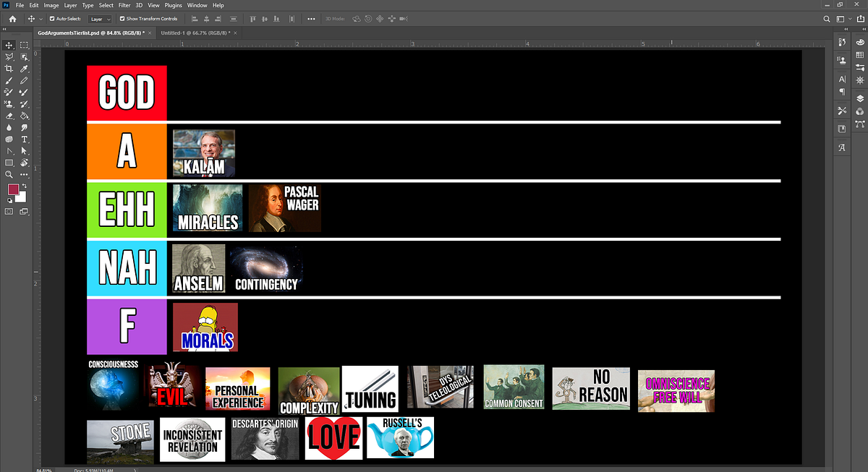Image resolution: width=868 pixels, height=472 pixels.
Task: Click the Share export icon
Action: pos(861,18)
